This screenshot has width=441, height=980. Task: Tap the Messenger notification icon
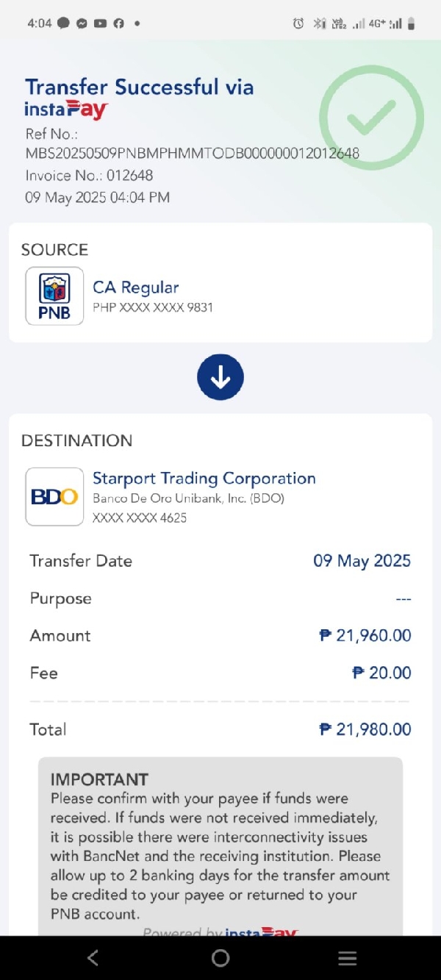(82, 24)
